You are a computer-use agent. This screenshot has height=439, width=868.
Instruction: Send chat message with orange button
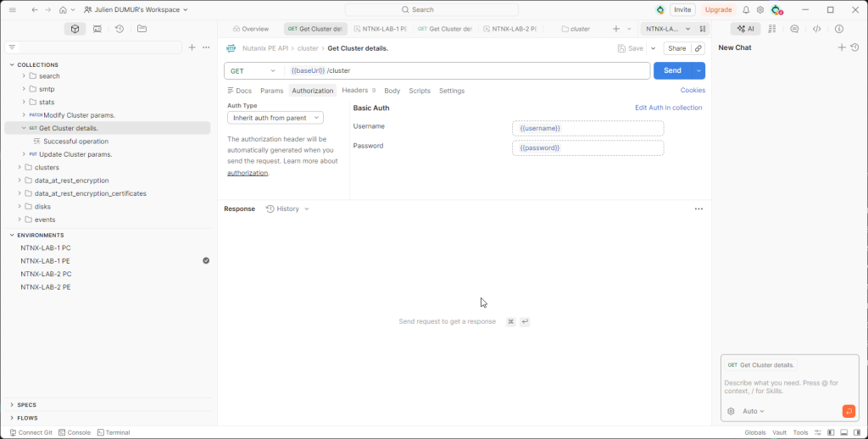[849, 411]
